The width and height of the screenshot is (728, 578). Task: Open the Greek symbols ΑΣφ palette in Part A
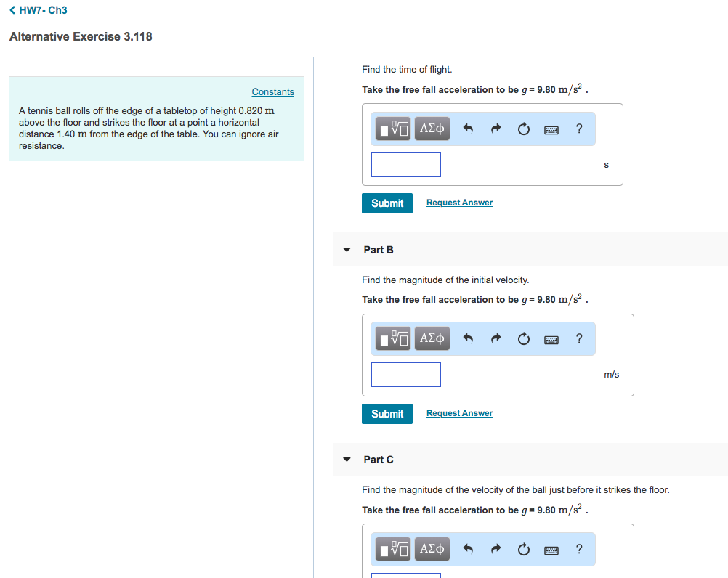pyautogui.click(x=432, y=129)
